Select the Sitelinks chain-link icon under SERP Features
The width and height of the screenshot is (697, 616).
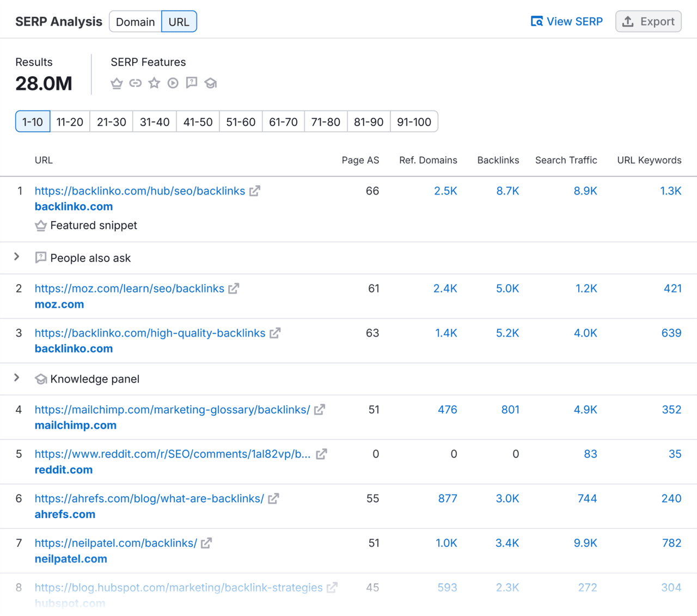click(x=136, y=83)
